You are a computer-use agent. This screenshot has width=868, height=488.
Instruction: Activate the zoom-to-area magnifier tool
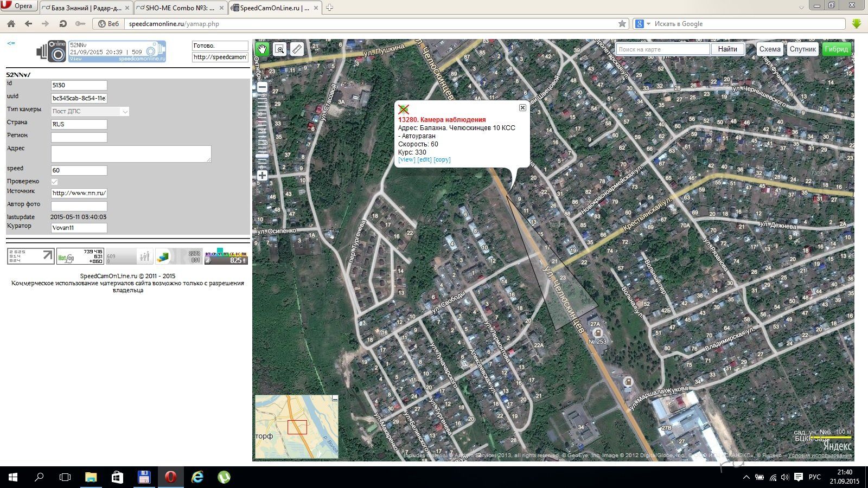pyautogui.click(x=279, y=49)
